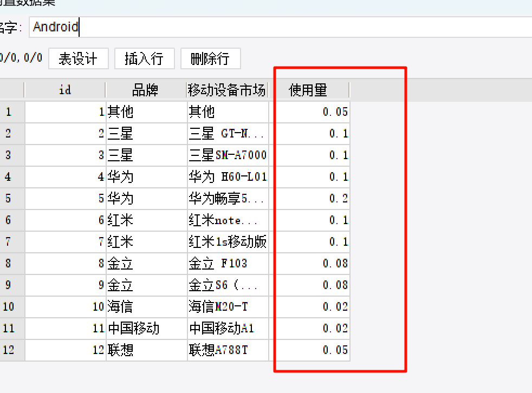Screen dimensions: 532x393
Task: Click the 金立S6 (... device cell
Action: point(228,285)
